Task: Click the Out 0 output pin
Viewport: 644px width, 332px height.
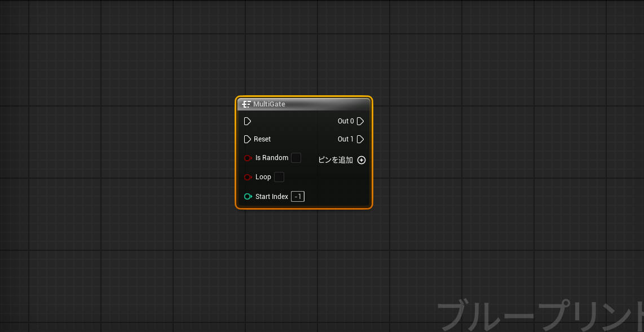Action: [x=360, y=121]
